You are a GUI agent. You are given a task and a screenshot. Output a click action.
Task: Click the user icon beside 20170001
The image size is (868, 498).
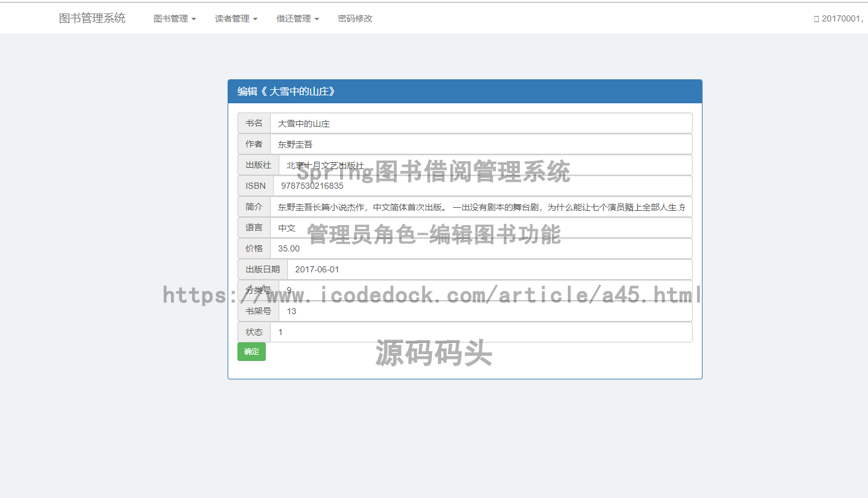[816, 19]
